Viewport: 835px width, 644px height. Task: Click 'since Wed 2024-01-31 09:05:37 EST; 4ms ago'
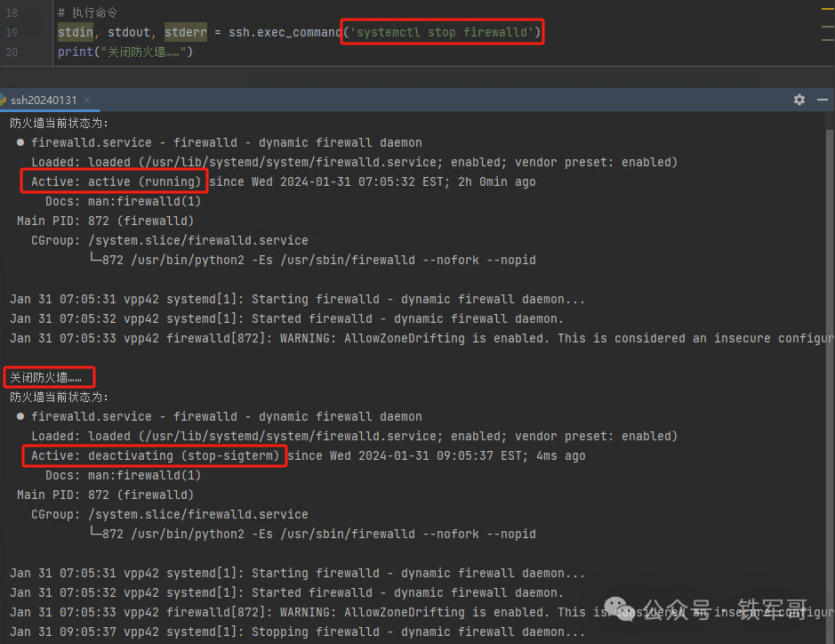[437, 456]
